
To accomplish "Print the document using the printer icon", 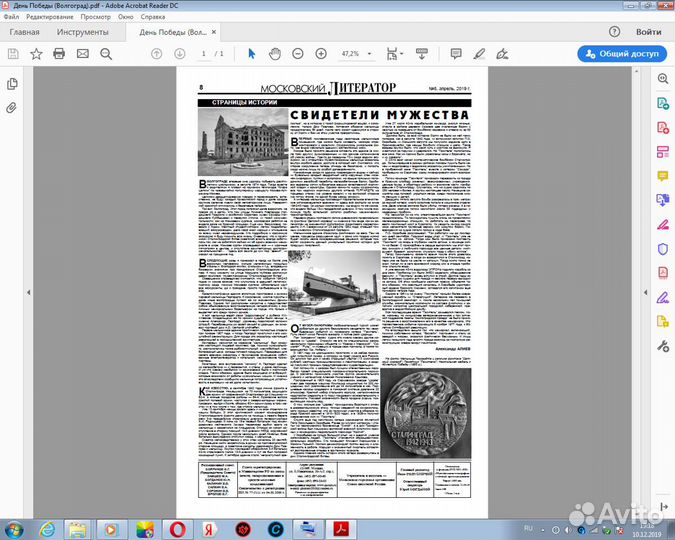I will click(59, 53).
